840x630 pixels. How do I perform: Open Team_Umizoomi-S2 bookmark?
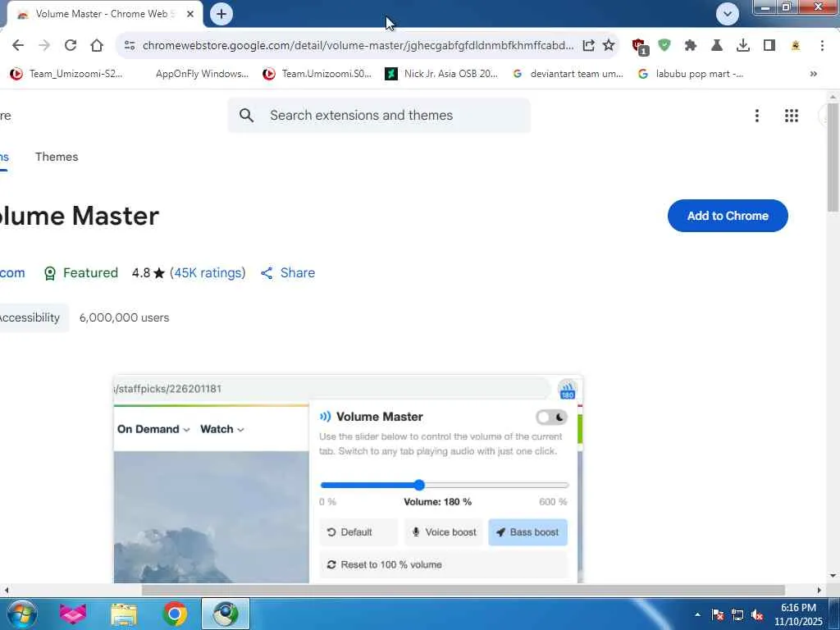[66, 74]
